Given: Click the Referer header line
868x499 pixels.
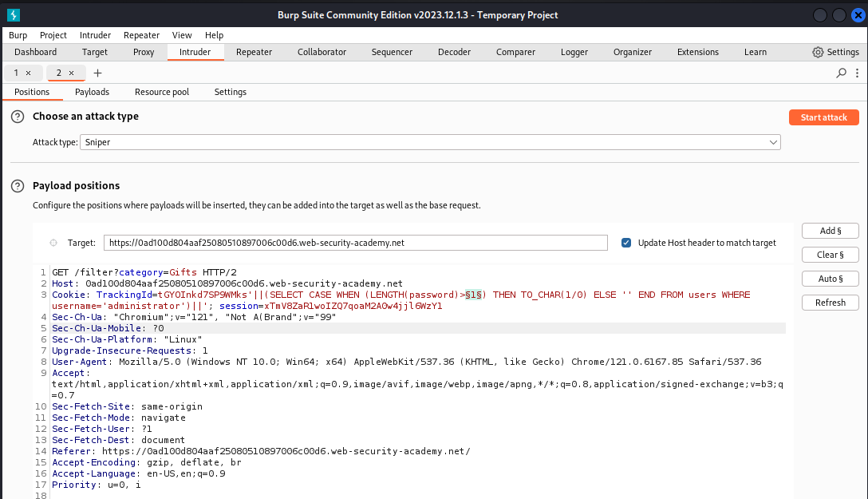Looking at the screenshot, I should point(262,451).
